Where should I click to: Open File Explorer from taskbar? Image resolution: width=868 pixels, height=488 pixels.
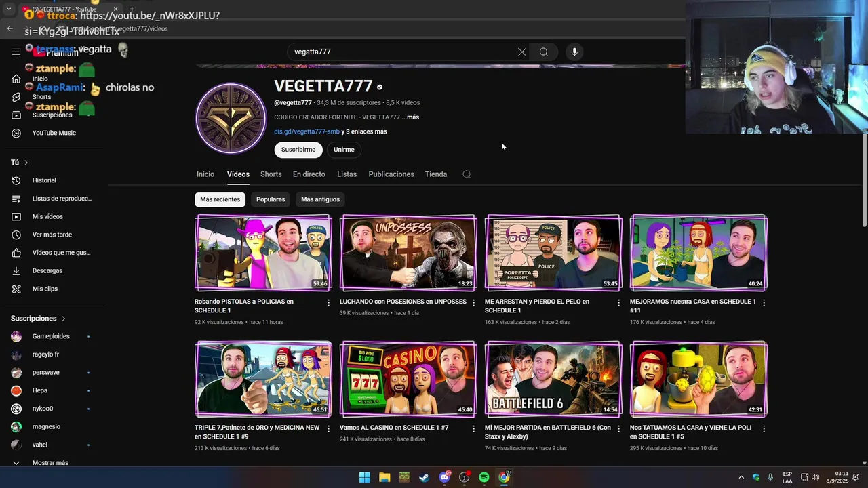pyautogui.click(x=384, y=477)
